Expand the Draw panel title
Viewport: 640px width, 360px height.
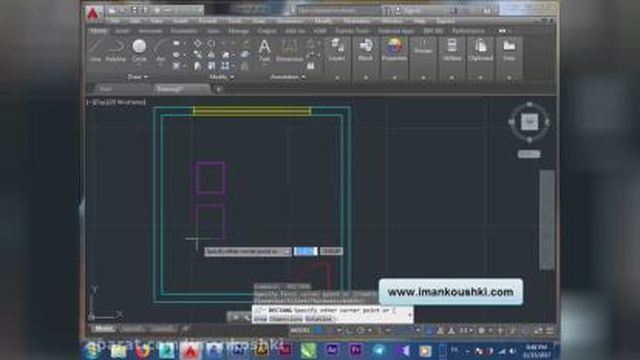tap(138, 77)
